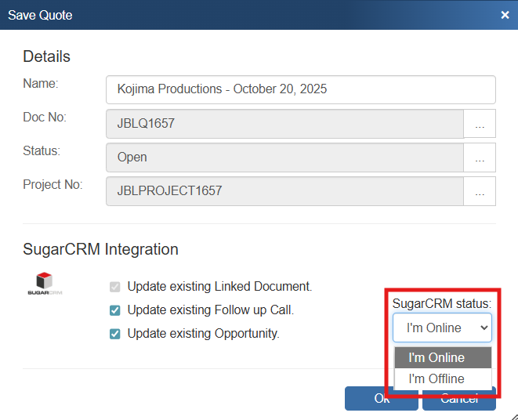Image resolution: width=518 pixels, height=420 pixels.
Task: Select the Doc No field JBLQ1657
Action: click(284, 124)
